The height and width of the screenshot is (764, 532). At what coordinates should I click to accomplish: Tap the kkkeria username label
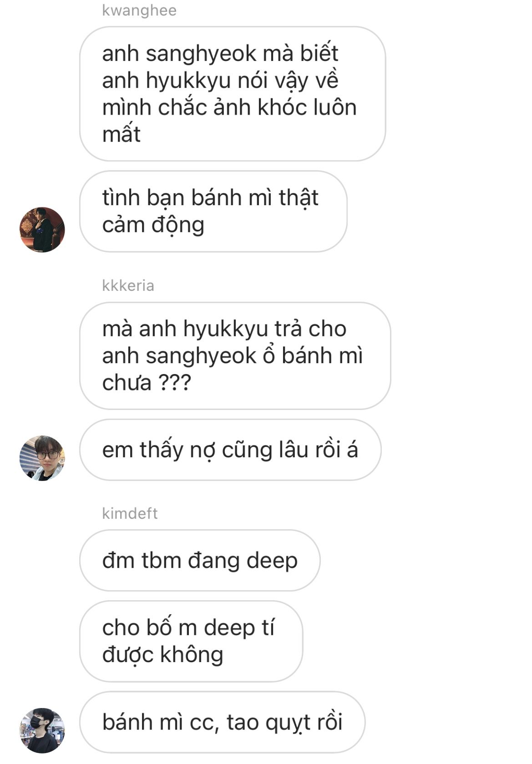pyautogui.click(x=128, y=285)
